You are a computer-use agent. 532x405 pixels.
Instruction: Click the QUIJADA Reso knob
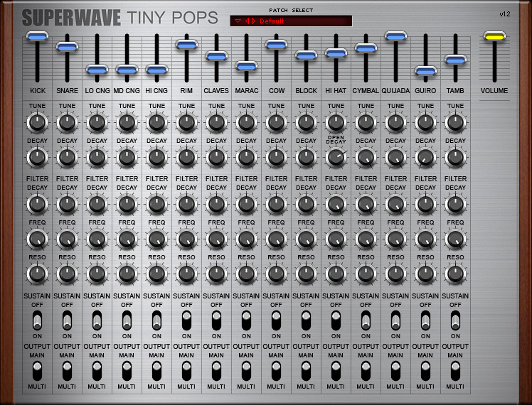point(395,274)
